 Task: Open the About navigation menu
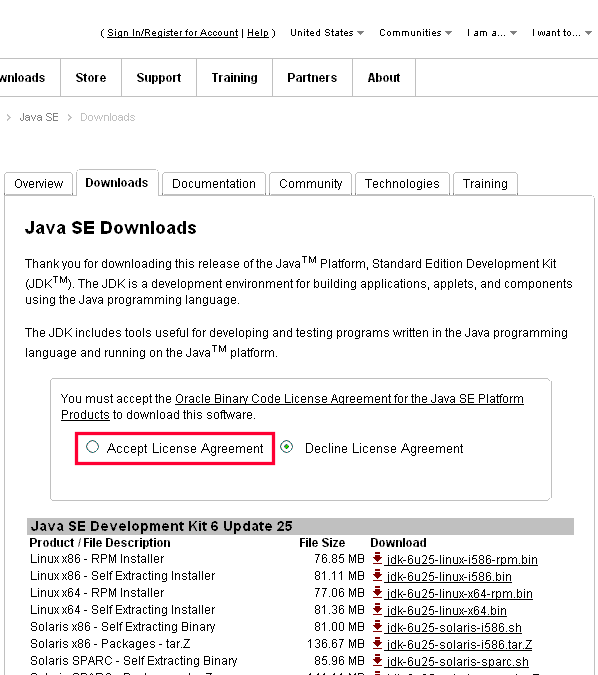[384, 78]
